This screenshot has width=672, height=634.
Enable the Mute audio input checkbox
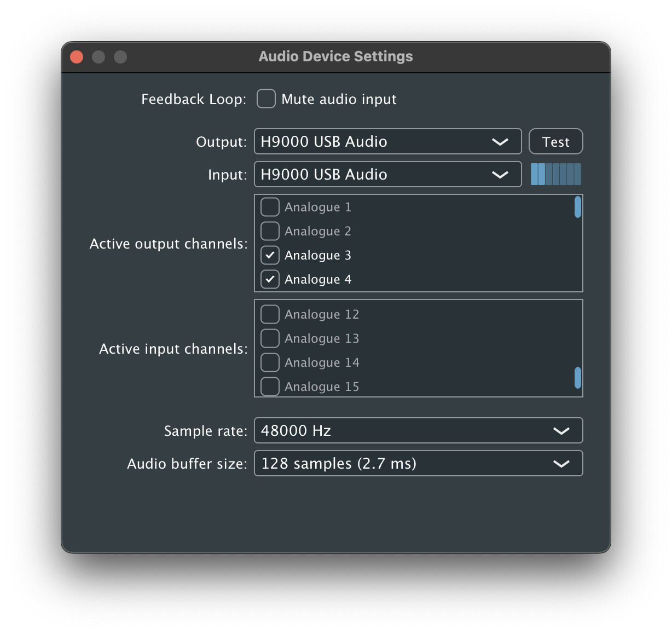(x=266, y=99)
